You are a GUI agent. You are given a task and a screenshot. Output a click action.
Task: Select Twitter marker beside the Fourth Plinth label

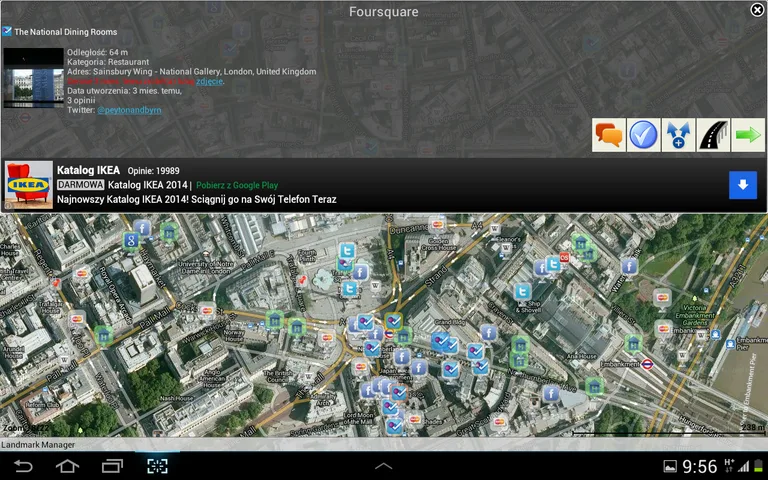coord(347,252)
